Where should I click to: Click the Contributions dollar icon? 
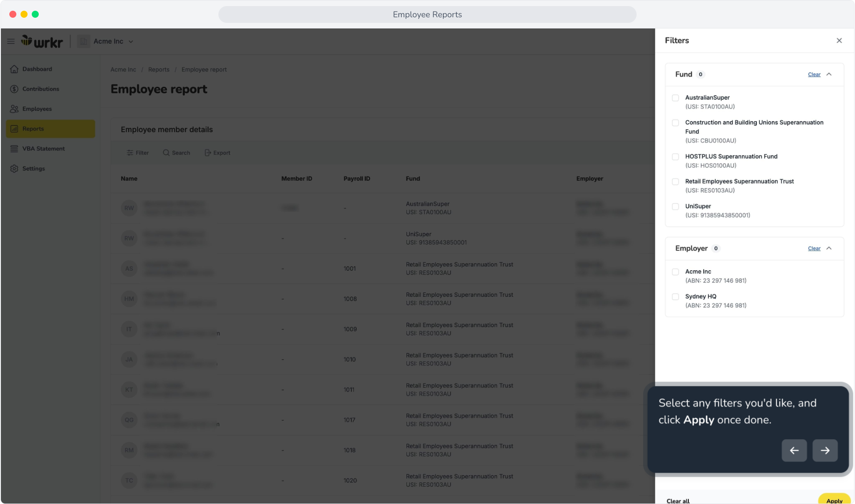pos(14,89)
